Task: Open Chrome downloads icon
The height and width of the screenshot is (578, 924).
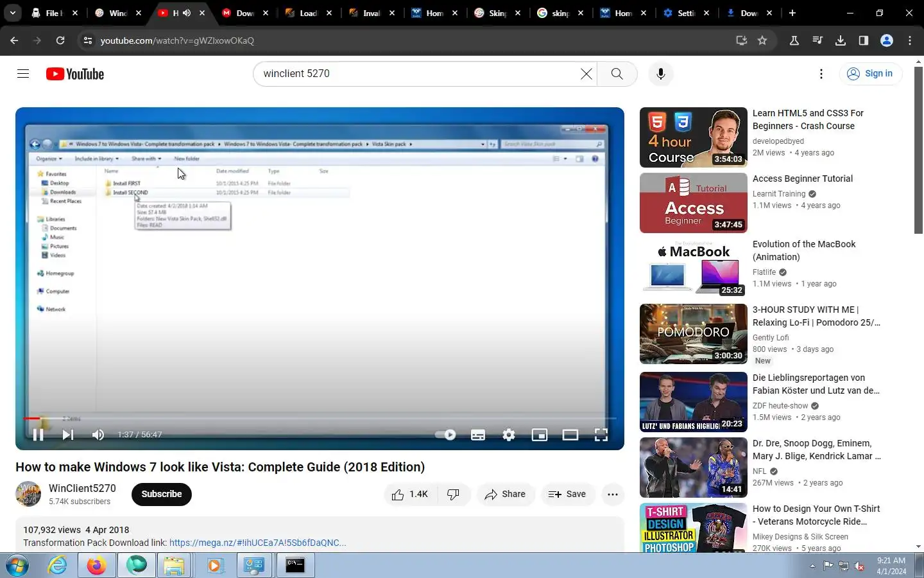Action: (840, 40)
